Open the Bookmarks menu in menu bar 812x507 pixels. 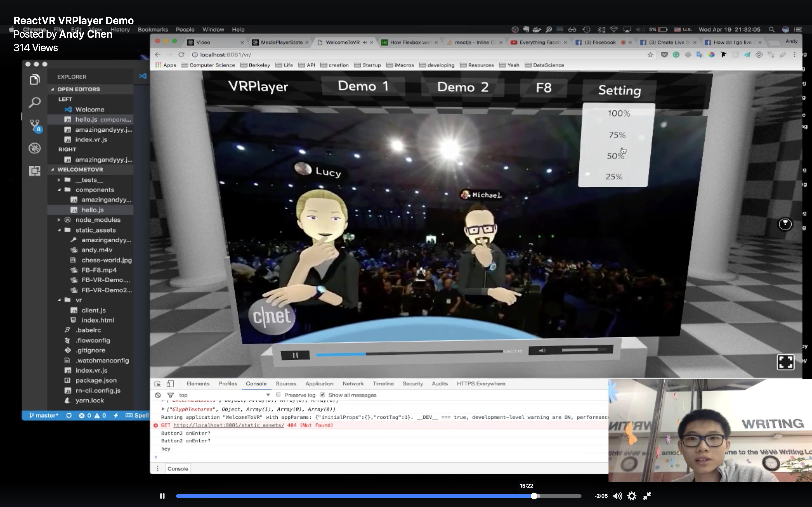(153, 30)
